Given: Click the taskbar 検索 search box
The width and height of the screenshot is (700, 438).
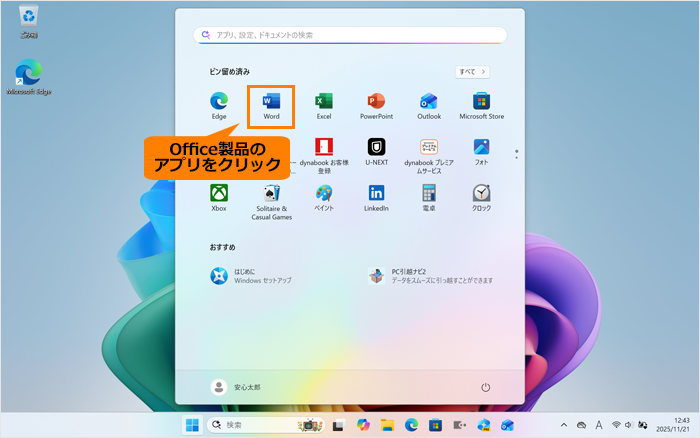Looking at the screenshot, I should [x=266, y=425].
